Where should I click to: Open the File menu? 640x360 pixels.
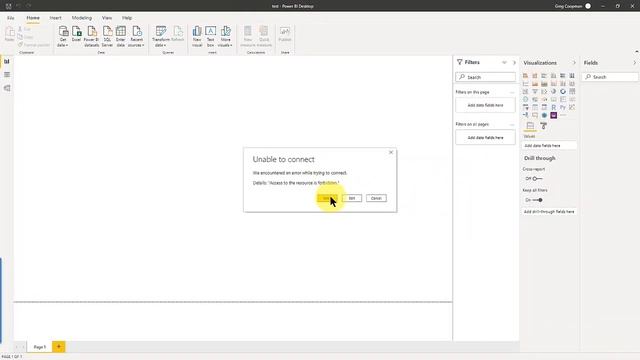click(10, 18)
